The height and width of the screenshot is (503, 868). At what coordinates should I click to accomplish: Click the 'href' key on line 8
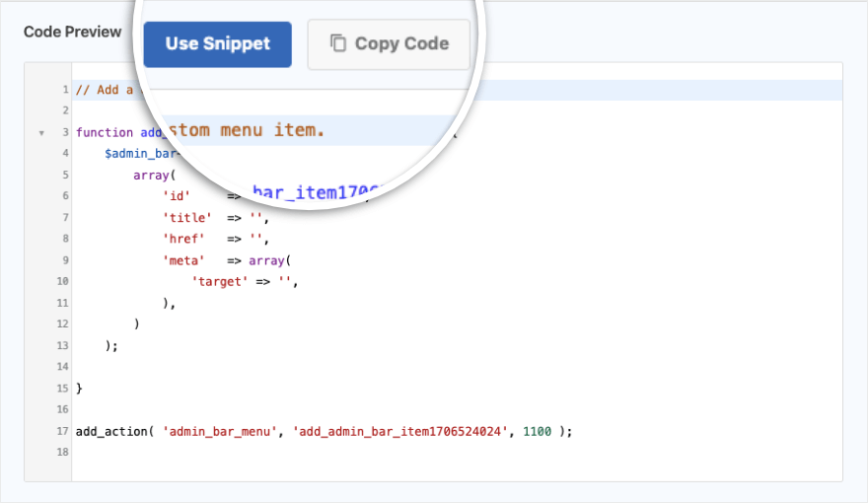[183, 239]
